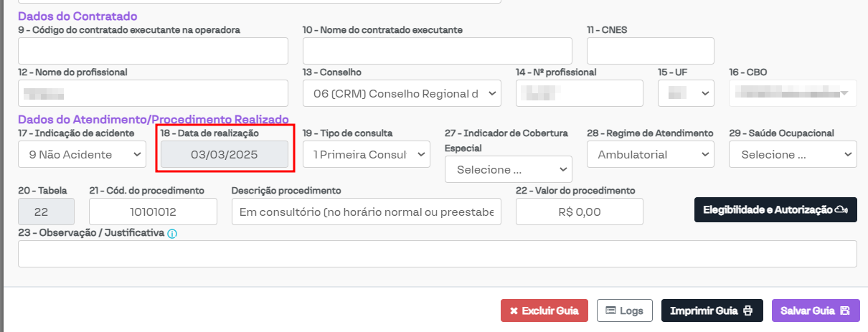Click the Nome do contratado executante field
868x332 pixels.
point(438,51)
